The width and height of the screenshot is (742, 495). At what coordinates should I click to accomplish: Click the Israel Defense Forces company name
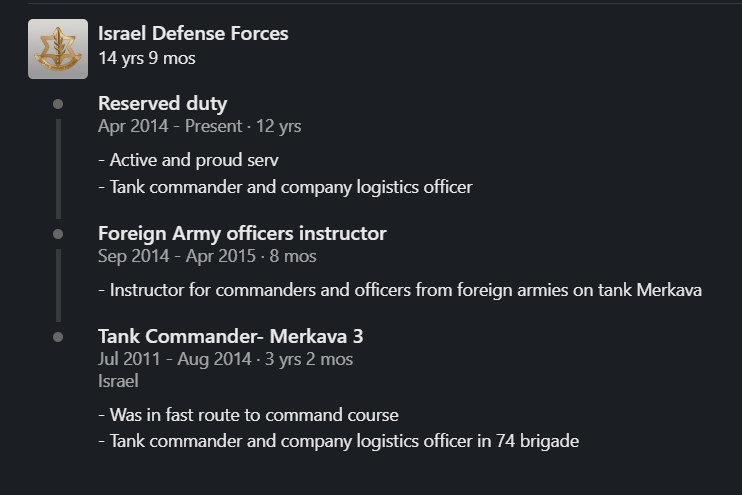point(193,34)
